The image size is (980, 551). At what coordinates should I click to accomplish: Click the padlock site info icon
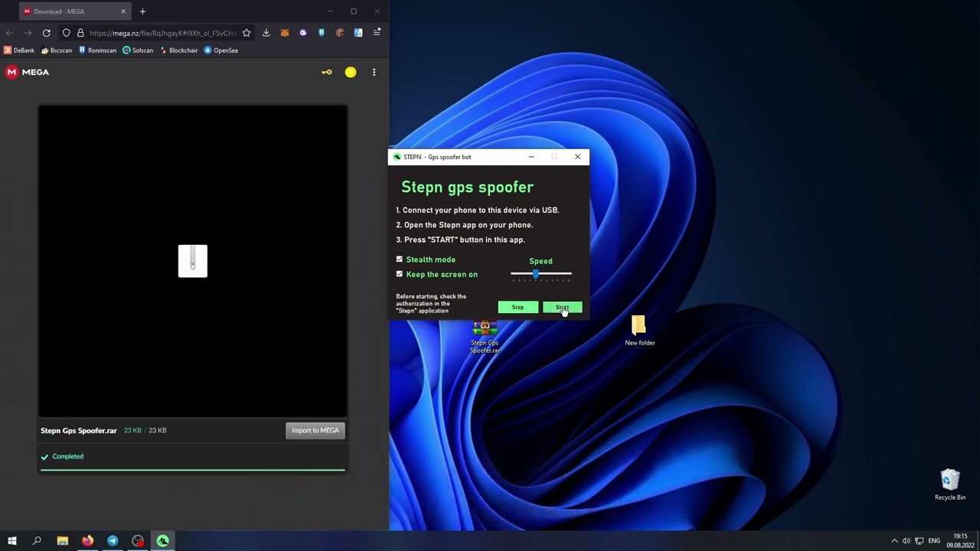pyautogui.click(x=80, y=33)
